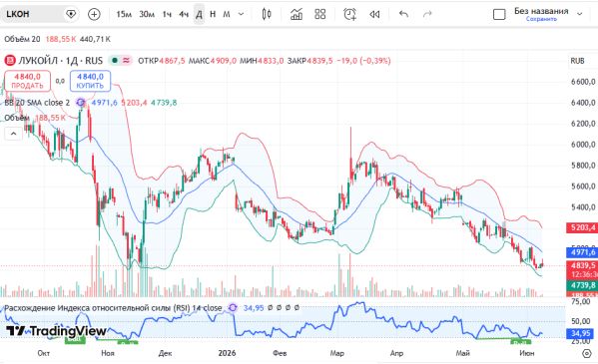Click the RSI divergence indicator legend
This screenshot has width=598, height=364.
[113, 307]
